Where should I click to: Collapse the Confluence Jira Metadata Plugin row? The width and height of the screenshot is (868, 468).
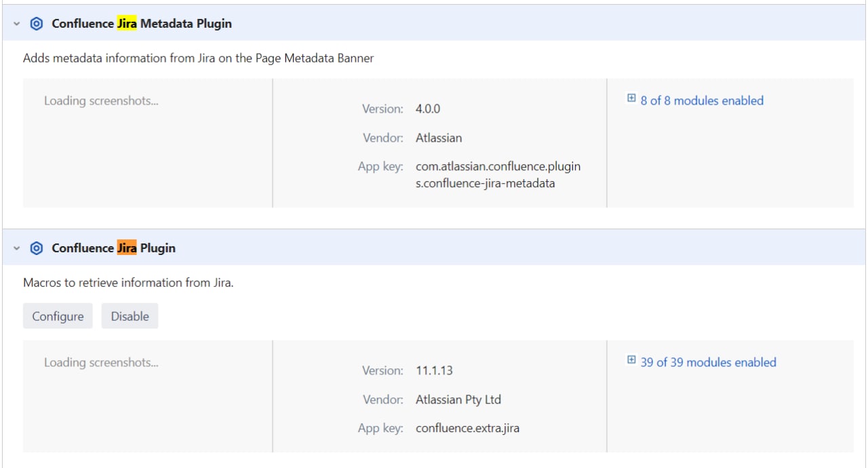(x=17, y=24)
